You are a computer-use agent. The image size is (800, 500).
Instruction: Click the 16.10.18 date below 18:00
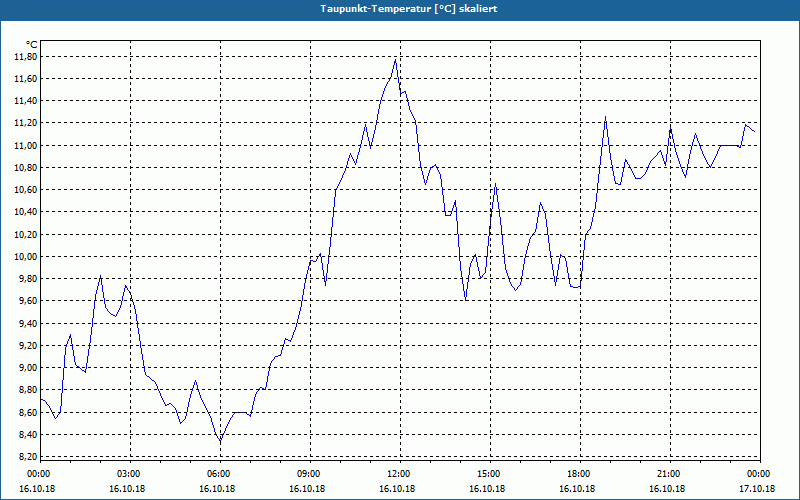(577, 489)
